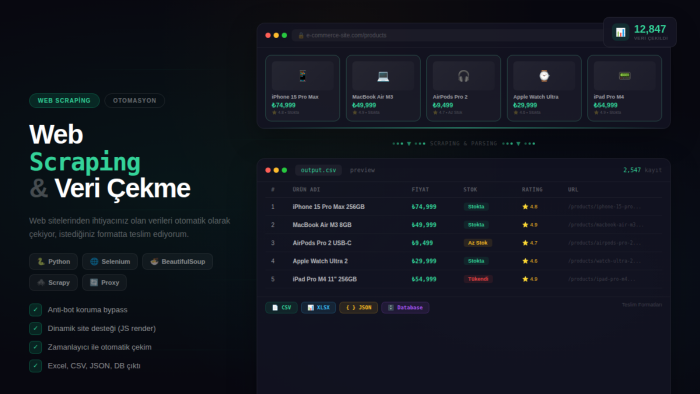Click the ÜRÜN ADI column header

point(306,190)
